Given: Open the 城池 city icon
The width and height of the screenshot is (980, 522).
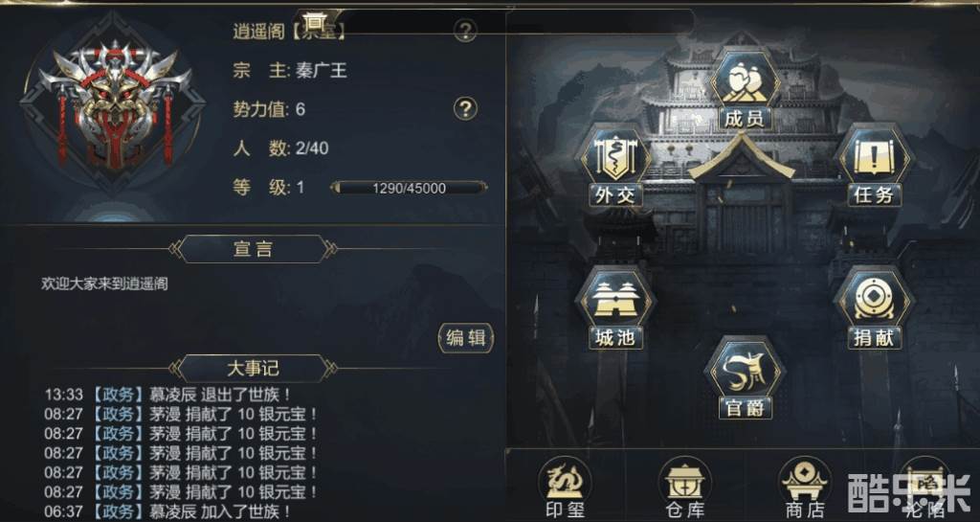Looking at the screenshot, I should coord(615,308).
